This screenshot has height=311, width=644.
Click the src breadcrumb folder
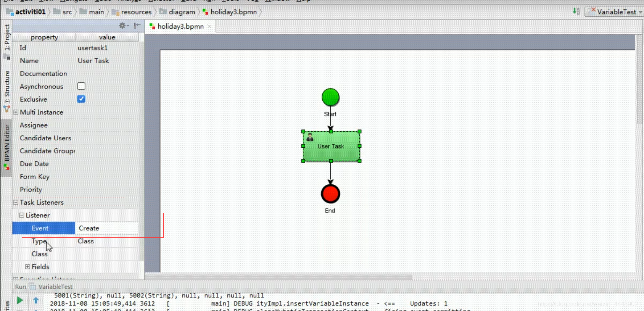[63, 12]
